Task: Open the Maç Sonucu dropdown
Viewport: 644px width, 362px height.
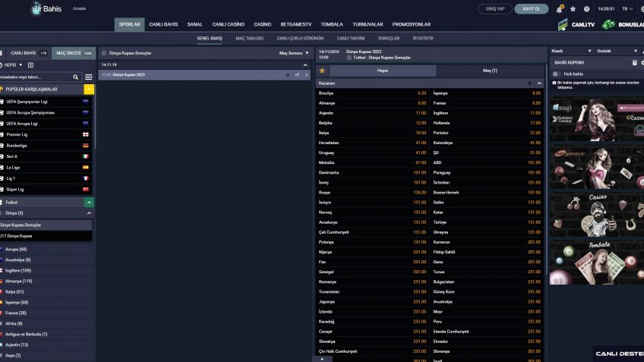Action: tap(294, 53)
